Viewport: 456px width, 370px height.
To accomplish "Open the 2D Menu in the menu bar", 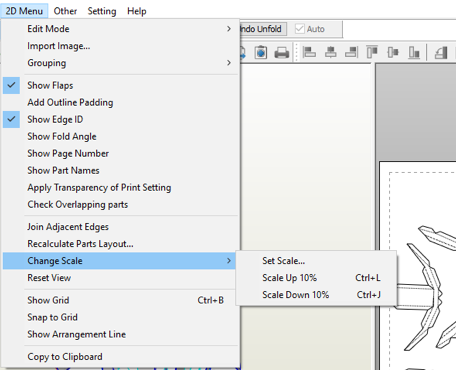I will (24, 11).
